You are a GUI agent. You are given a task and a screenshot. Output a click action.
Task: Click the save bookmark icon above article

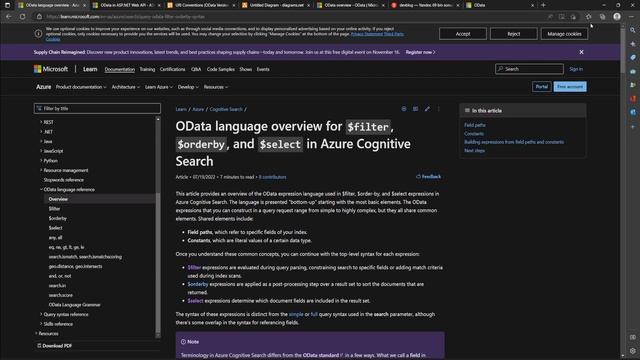(415, 109)
